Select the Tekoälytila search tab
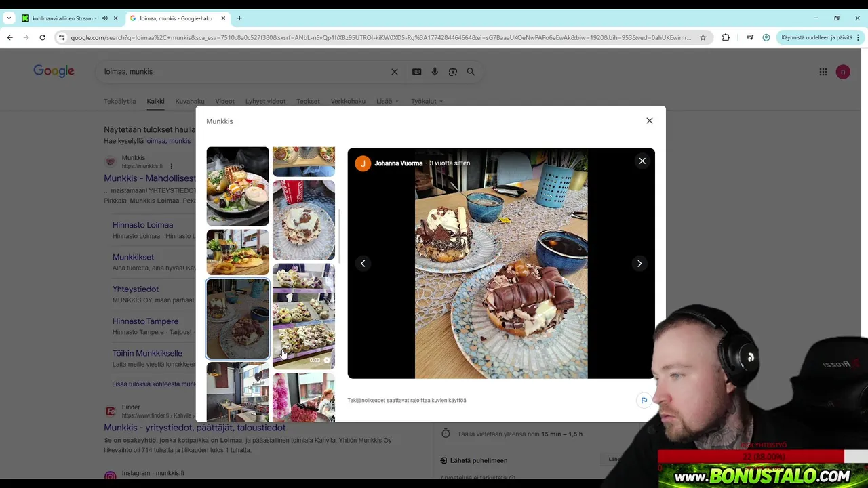 [x=119, y=101]
